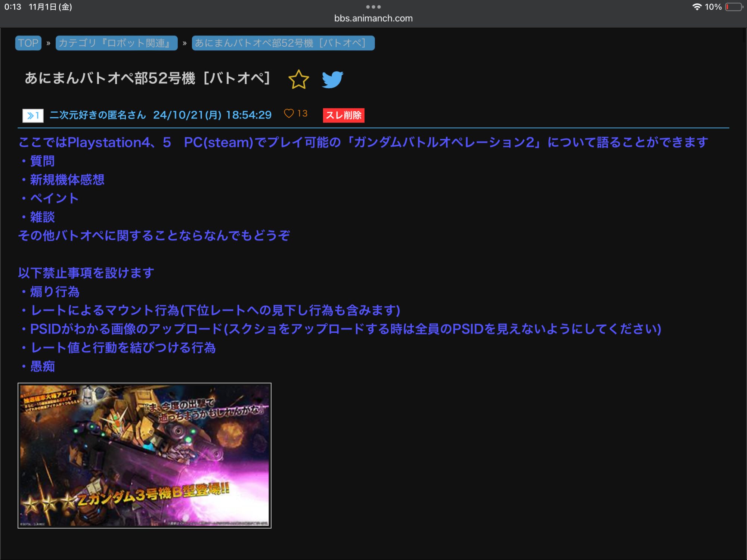Tap the bbs.animanch.com address bar
This screenshot has height=560, width=747.
click(373, 18)
